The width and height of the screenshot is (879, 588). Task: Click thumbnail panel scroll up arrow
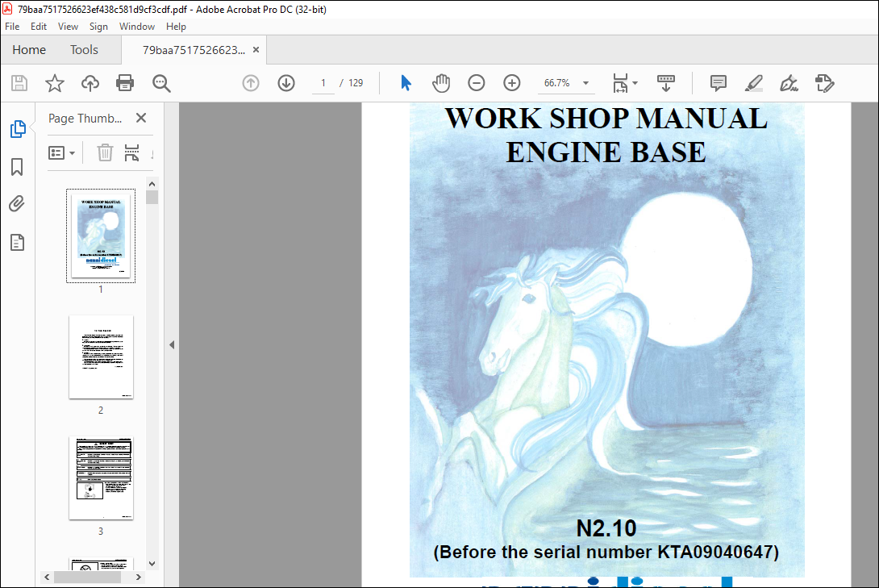click(x=152, y=184)
